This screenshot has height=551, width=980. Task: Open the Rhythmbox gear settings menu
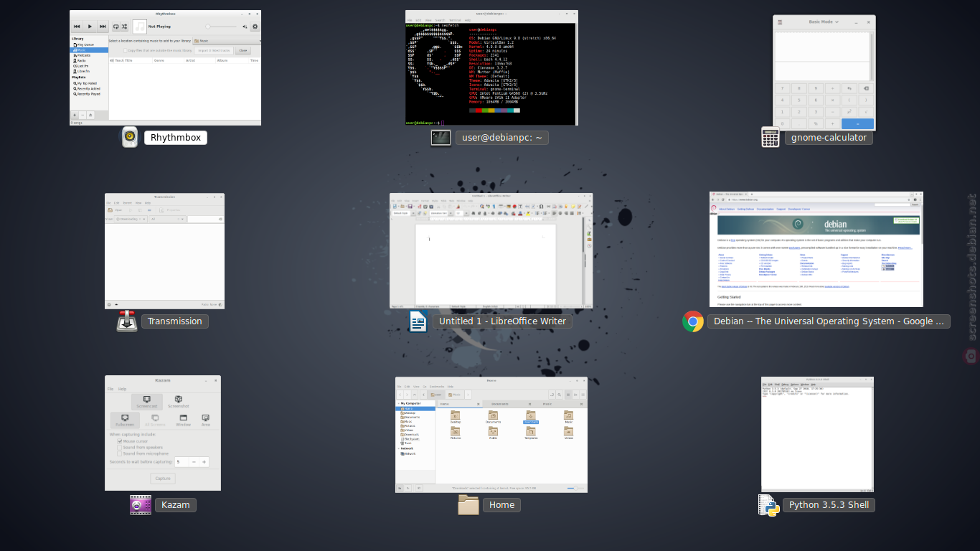(x=255, y=27)
